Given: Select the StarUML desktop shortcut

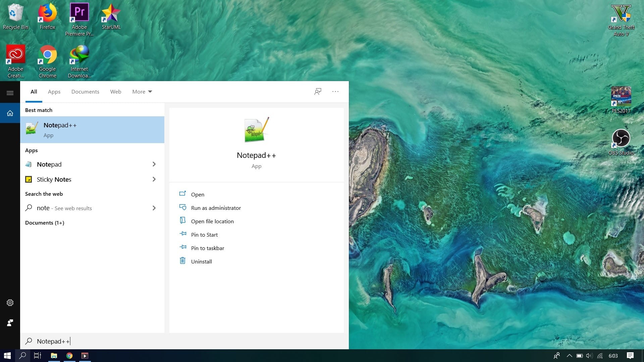Looking at the screenshot, I should [111, 16].
